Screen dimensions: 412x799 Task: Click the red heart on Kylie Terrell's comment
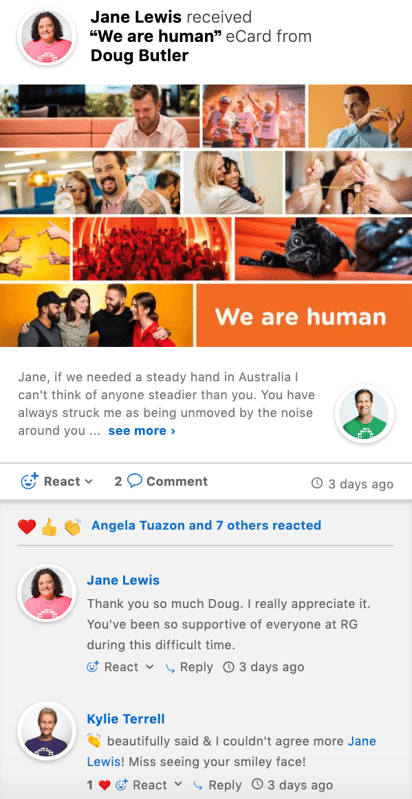pyautogui.click(x=104, y=785)
